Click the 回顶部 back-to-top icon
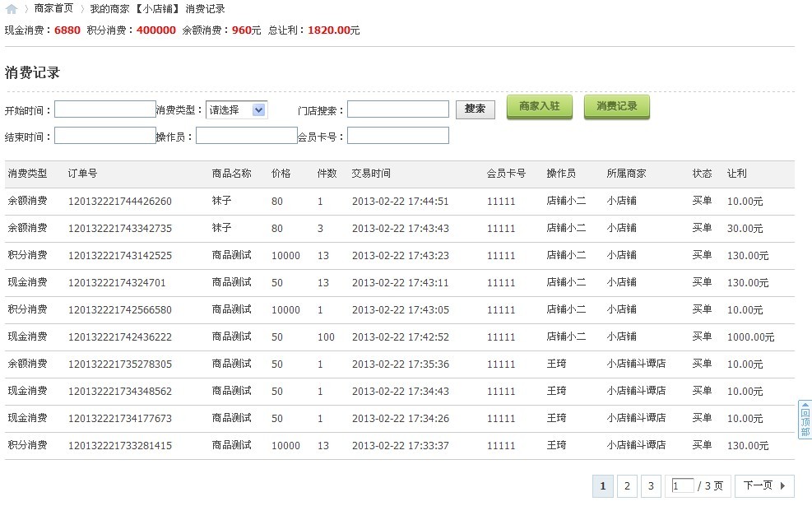Image resolution: width=812 pixels, height=506 pixels. coord(805,420)
